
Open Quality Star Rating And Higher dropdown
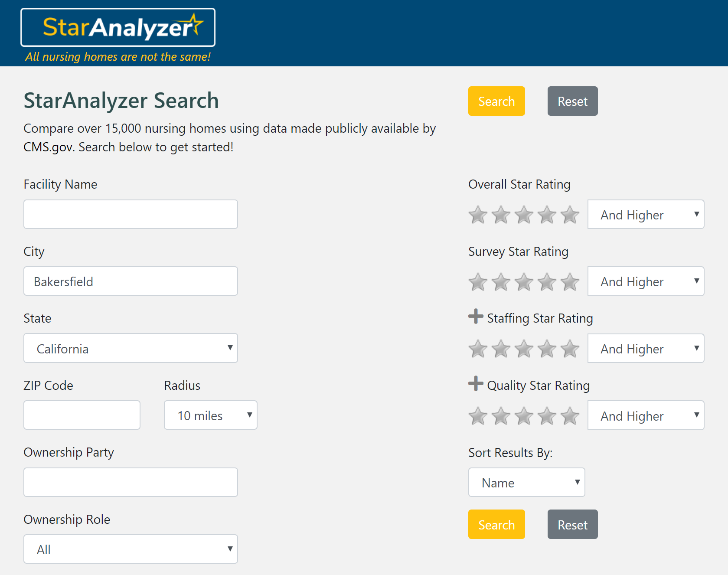click(x=646, y=415)
